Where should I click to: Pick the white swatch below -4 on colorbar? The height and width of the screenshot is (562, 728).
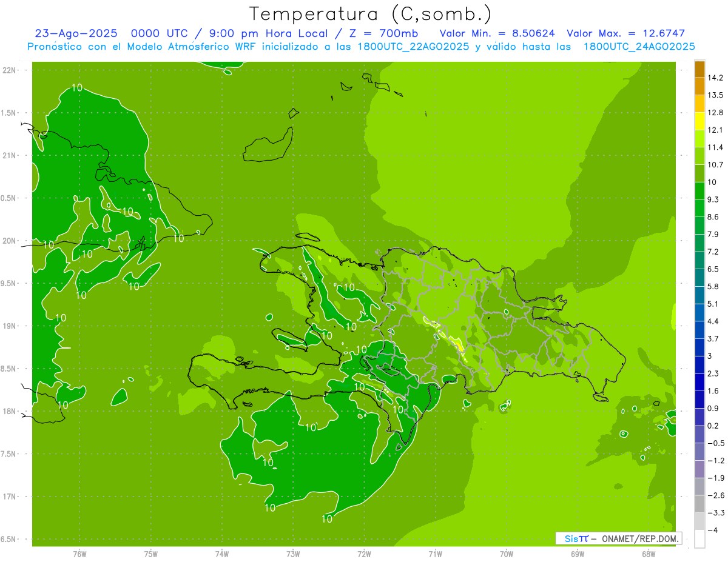coord(699,539)
